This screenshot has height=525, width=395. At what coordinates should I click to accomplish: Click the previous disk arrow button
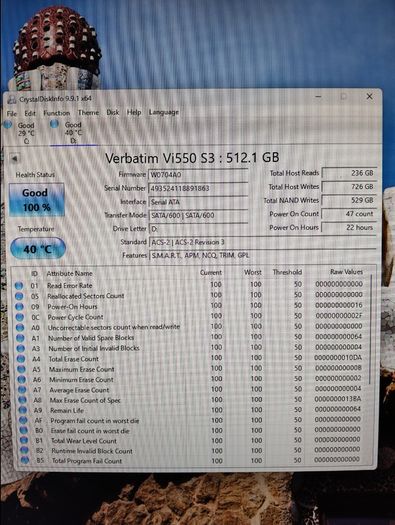[x=14, y=158]
